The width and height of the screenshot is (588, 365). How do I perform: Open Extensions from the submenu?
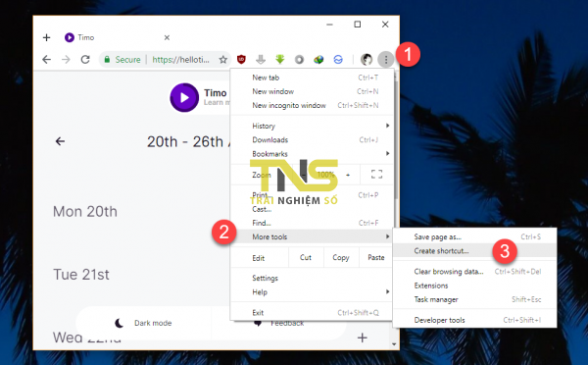[474, 286]
